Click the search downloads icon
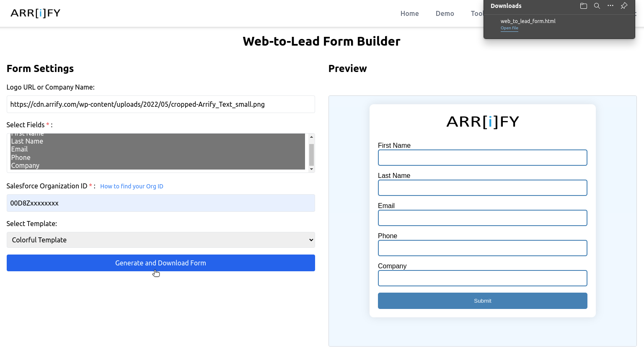Viewport: 644px width, 355px height. click(x=597, y=6)
